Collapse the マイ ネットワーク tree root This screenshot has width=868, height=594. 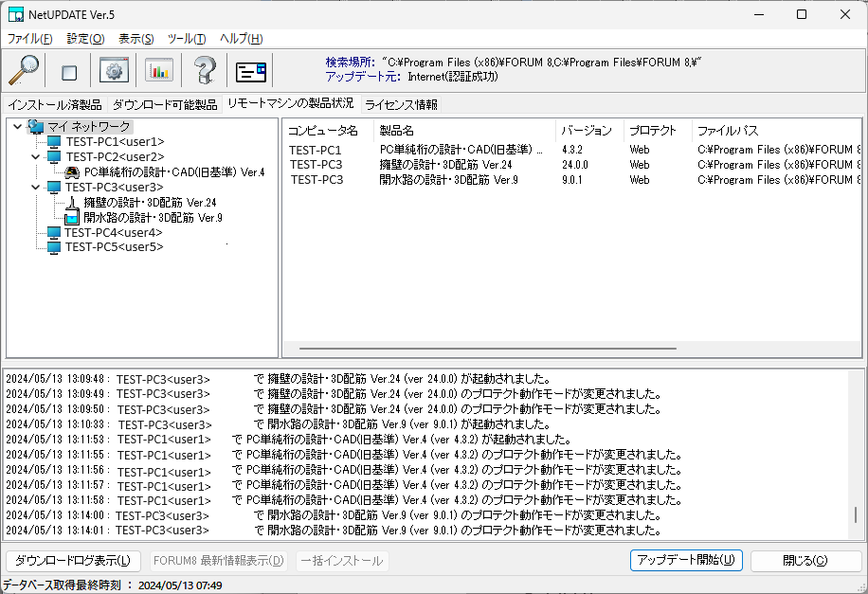(18, 127)
